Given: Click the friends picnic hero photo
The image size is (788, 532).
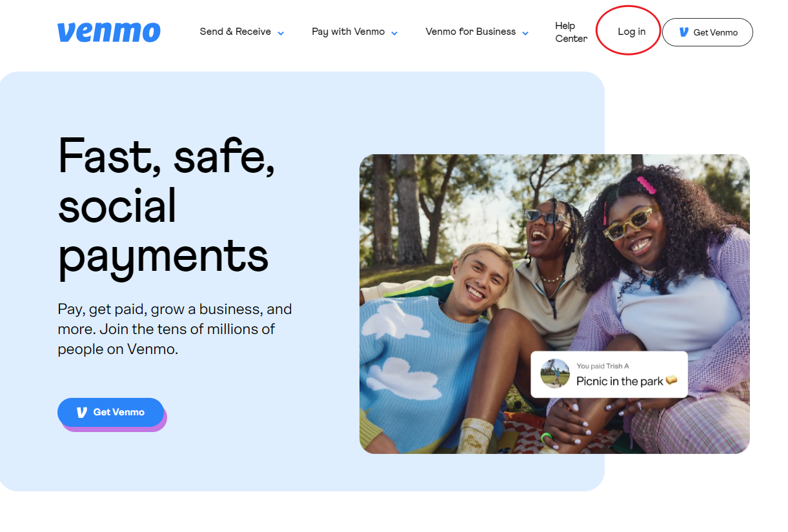Looking at the screenshot, I should click(554, 304).
